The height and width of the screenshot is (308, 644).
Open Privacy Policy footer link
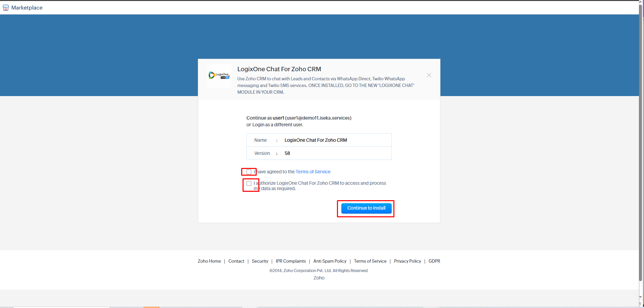[407, 261]
